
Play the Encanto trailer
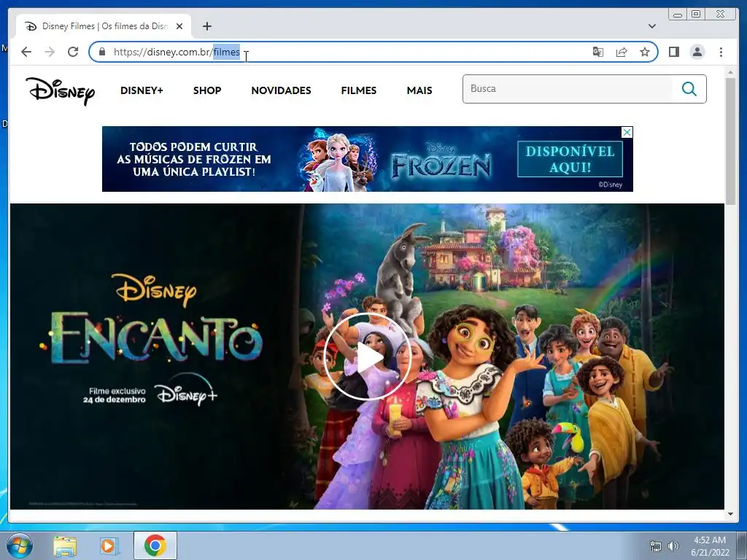(368, 357)
